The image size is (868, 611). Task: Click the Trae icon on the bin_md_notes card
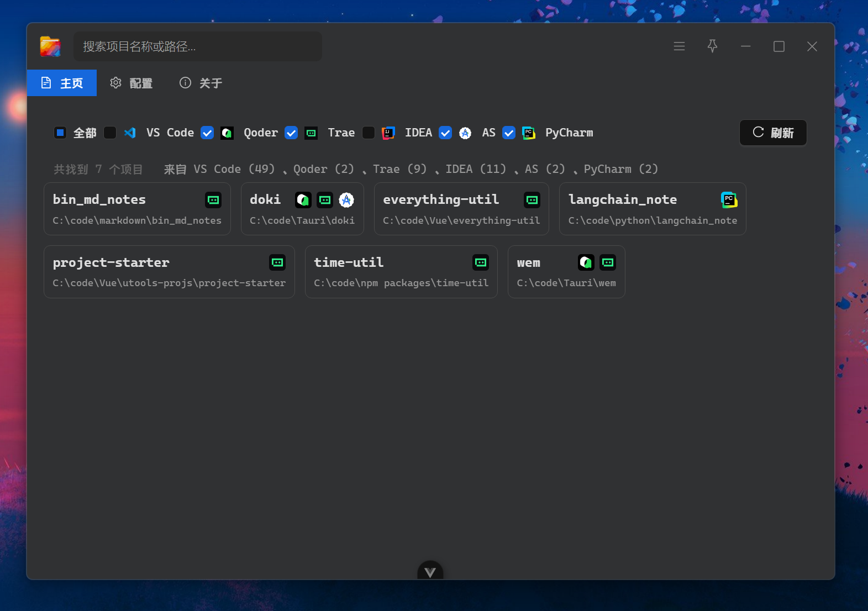click(213, 200)
